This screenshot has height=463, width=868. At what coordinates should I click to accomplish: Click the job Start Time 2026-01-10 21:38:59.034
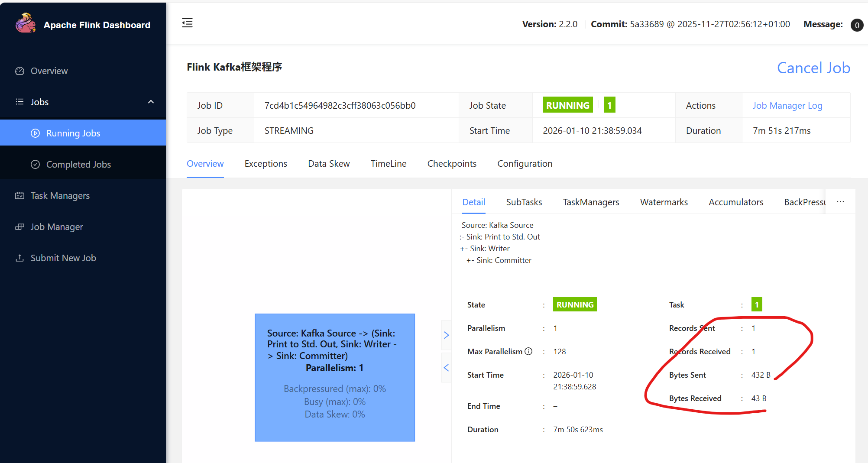(592, 131)
